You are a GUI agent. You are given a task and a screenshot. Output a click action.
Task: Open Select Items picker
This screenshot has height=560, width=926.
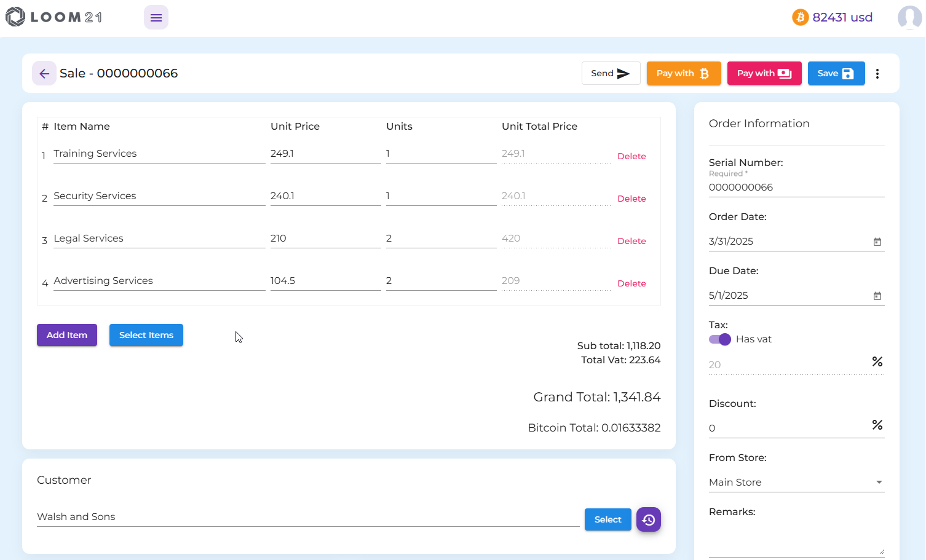[146, 335]
